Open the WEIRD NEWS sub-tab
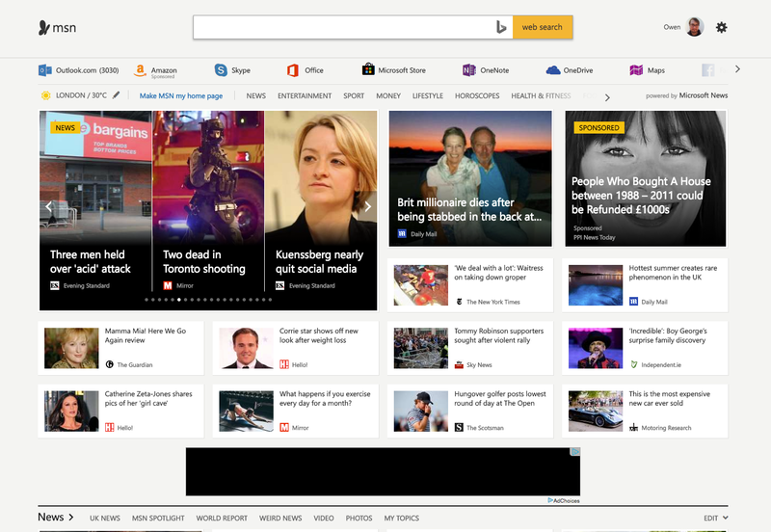Viewport: 771px width, 532px height. tap(280, 519)
